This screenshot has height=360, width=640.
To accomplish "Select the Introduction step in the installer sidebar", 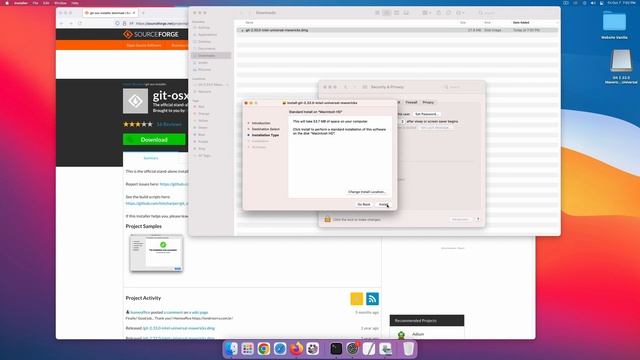I will click(261, 123).
